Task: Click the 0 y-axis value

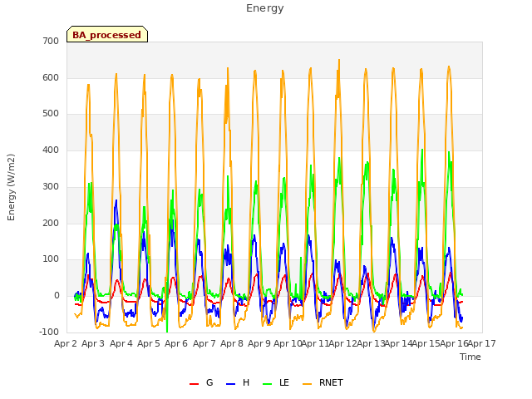Action: pos(57,296)
